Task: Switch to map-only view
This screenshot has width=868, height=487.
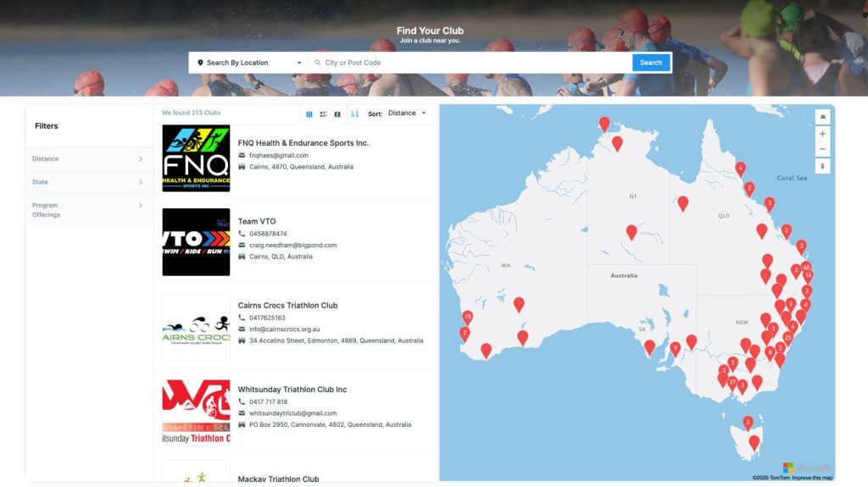Action: coord(337,114)
